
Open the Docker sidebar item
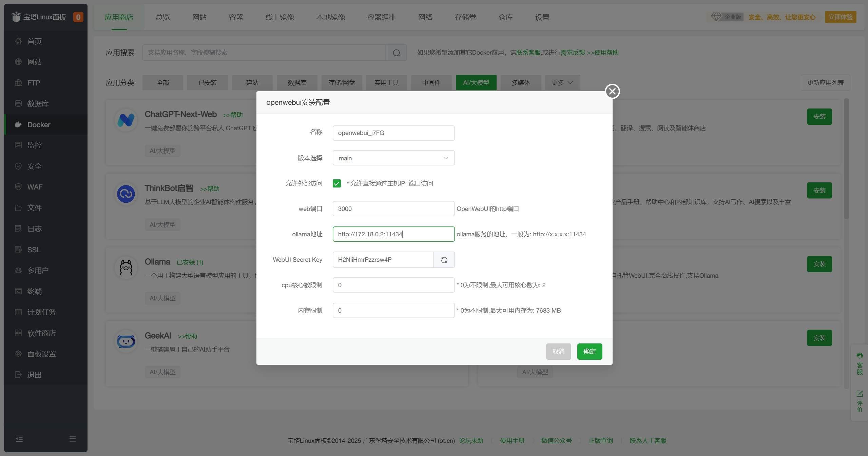click(x=39, y=124)
